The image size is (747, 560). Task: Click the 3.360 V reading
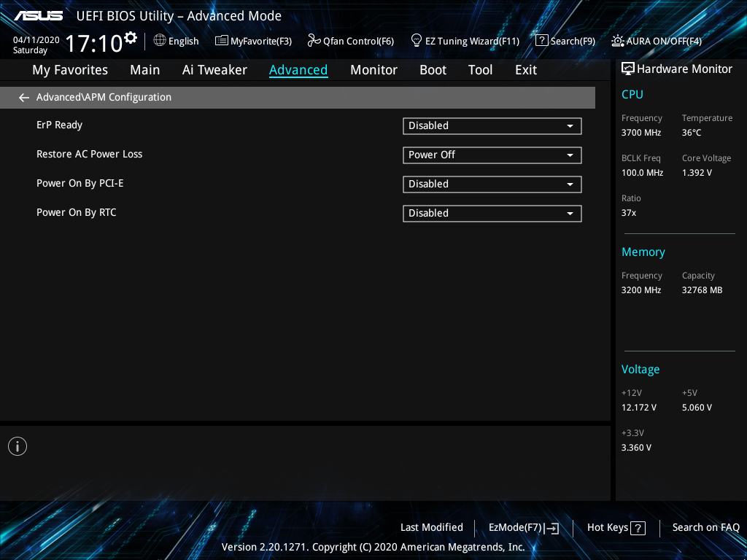636,448
